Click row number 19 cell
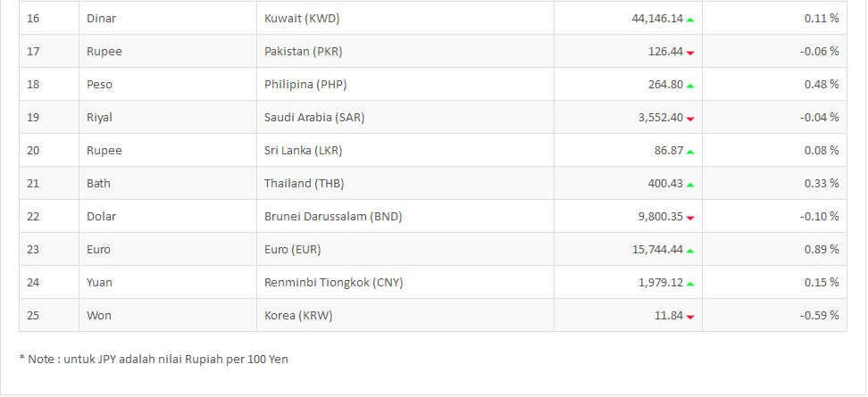868x397 pixels. point(49,117)
